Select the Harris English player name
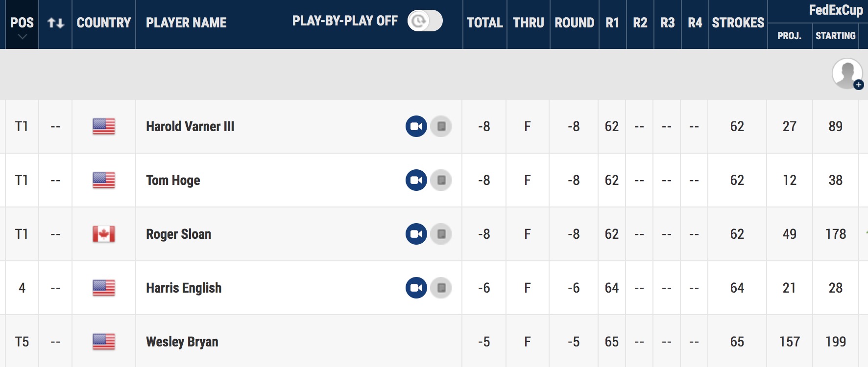 [x=184, y=288]
